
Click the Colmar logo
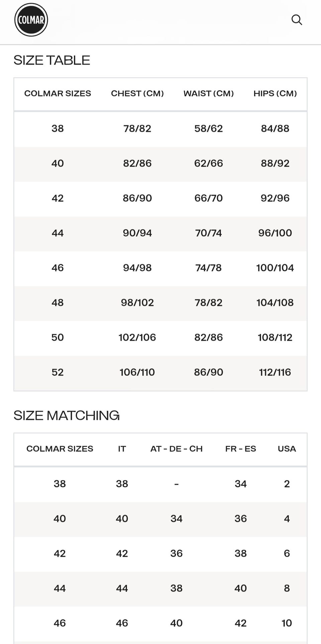coord(31,20)
